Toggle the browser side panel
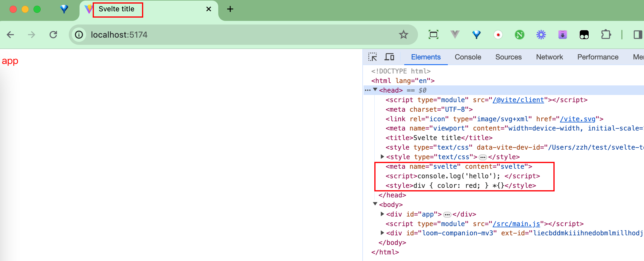 tap(637, 35)
